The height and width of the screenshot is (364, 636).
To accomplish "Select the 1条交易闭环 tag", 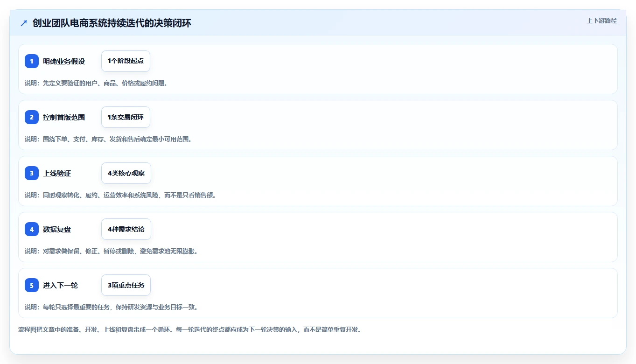I will [x=126, y=117].
